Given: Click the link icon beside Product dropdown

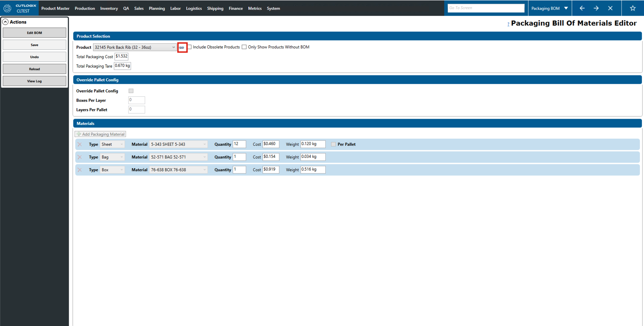Looking at the screenshot, I should tap(182, 47).
